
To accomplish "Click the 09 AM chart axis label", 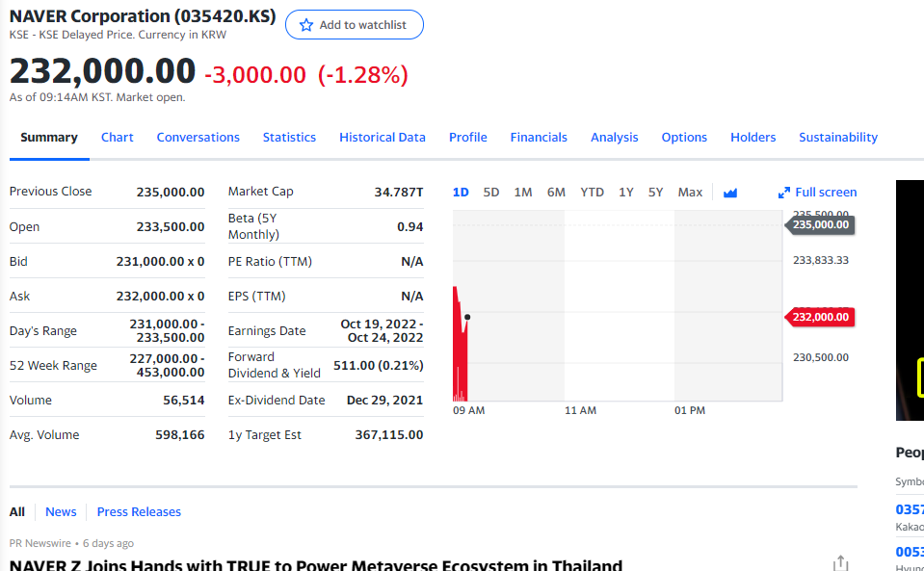I will coord(469,410).
